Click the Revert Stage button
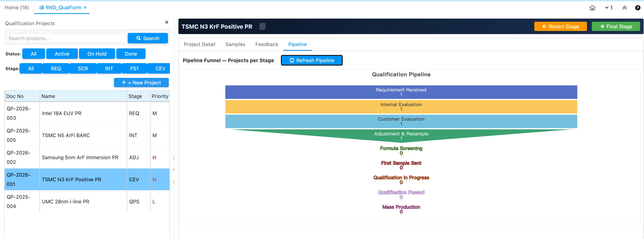Image resolution: width=644 pixels, height=239 pixels. click(x=560, y=27)
